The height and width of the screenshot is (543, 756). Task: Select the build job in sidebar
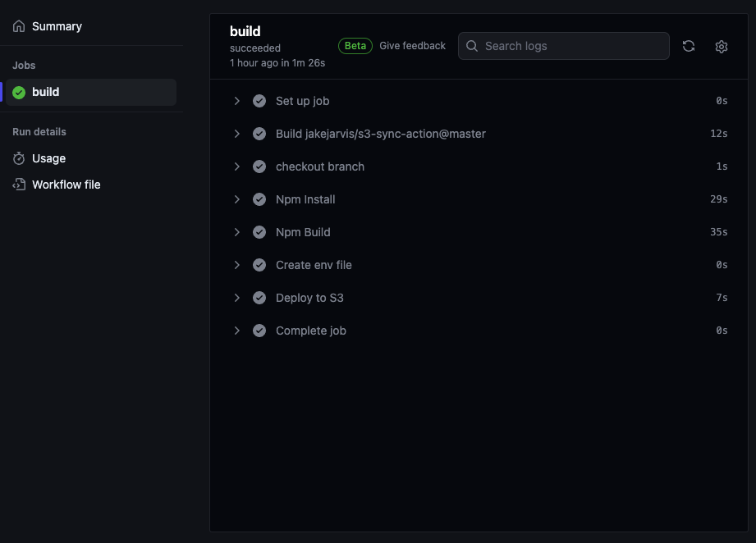tap(91, 92)
